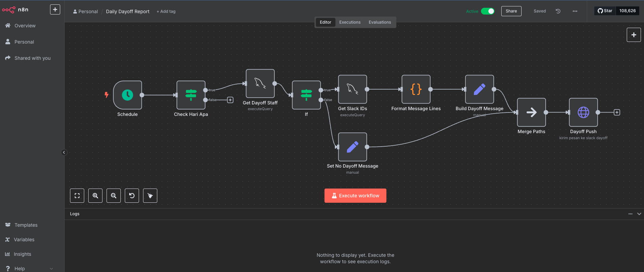Switch to the Executions tab
The width and height of the screenshot is (644, 272).
[x=350, y=22]
